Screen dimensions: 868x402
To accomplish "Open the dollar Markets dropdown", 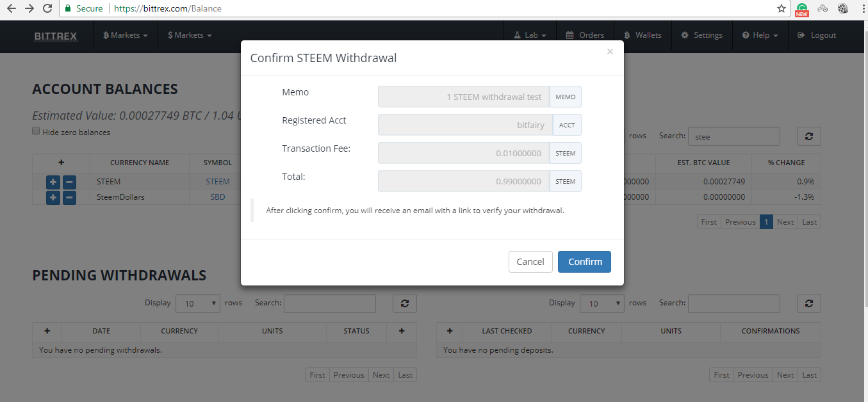I will pyautogui.click(x=190, y=35).
